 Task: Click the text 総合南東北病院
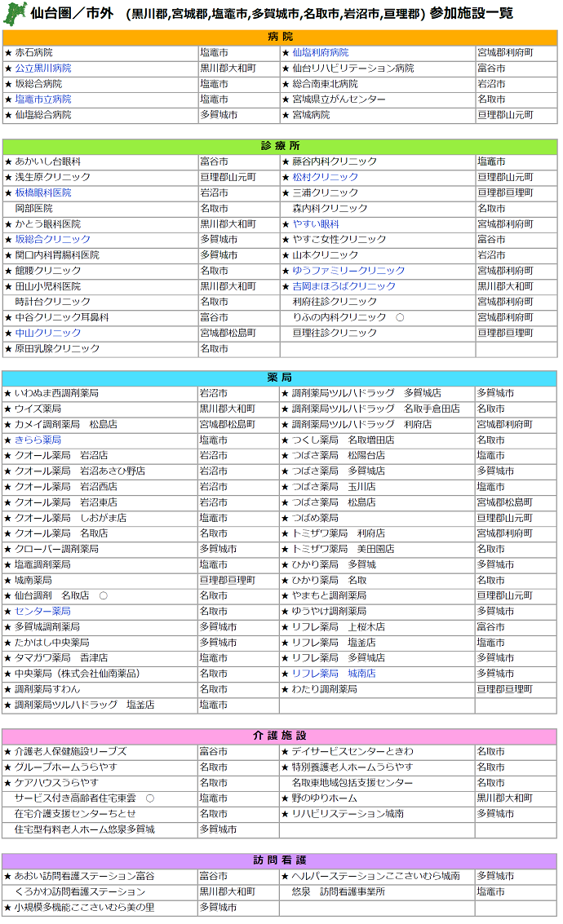pyautogui.click(x=326, y=84)
